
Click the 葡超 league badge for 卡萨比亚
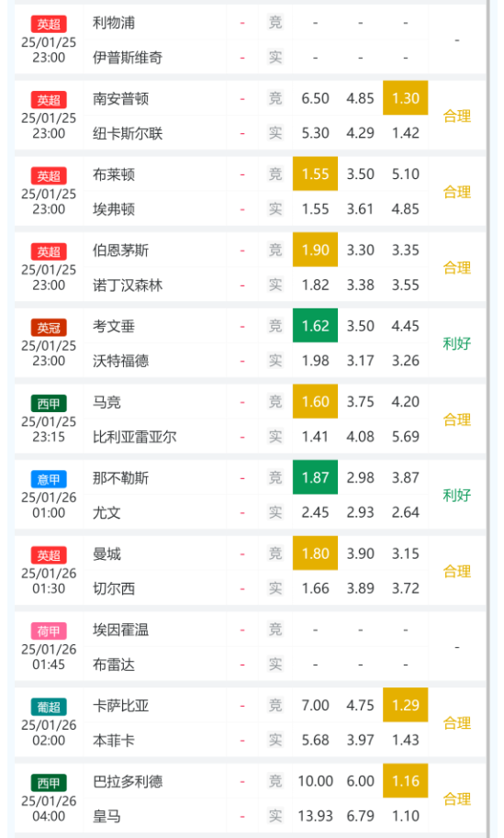(x=49, y=707)
